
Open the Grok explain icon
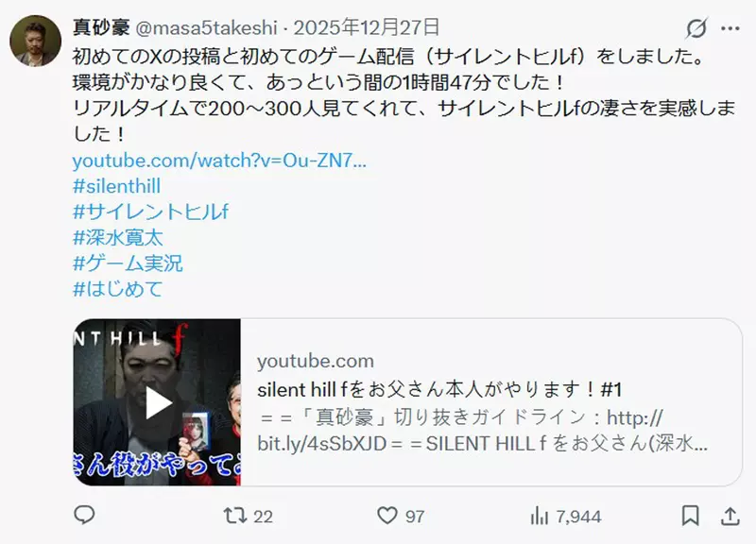696,28
